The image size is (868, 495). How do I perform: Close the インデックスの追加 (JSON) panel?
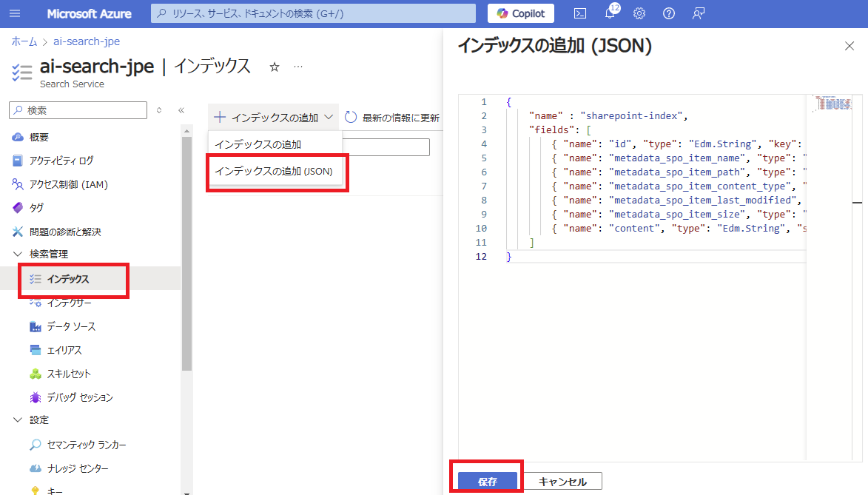(x=850, y=46)
